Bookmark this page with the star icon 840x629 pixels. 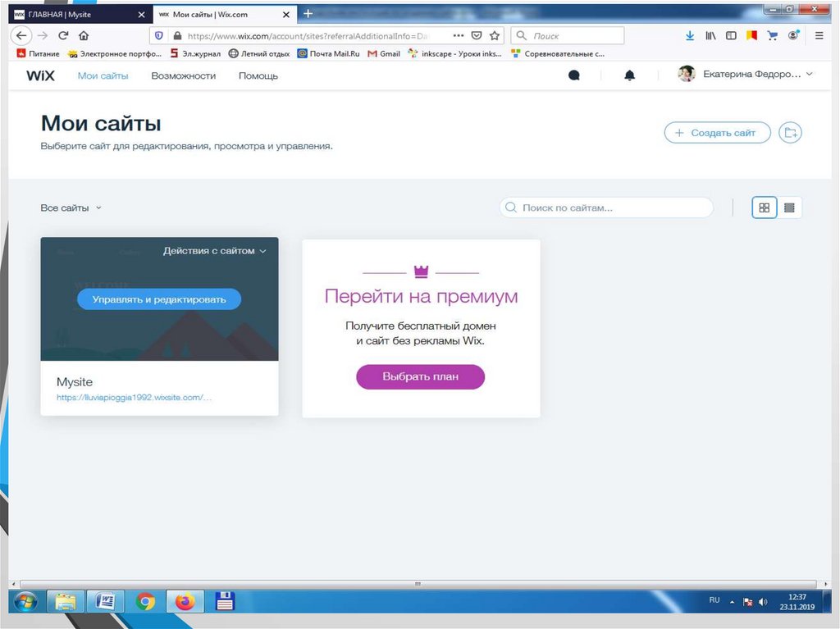495,36
